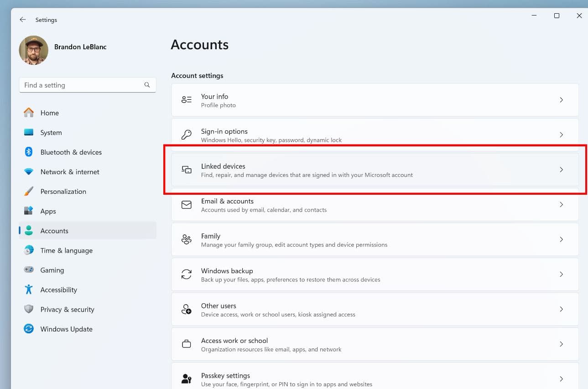Click the Find a setting search box

(x=88, y=85)
